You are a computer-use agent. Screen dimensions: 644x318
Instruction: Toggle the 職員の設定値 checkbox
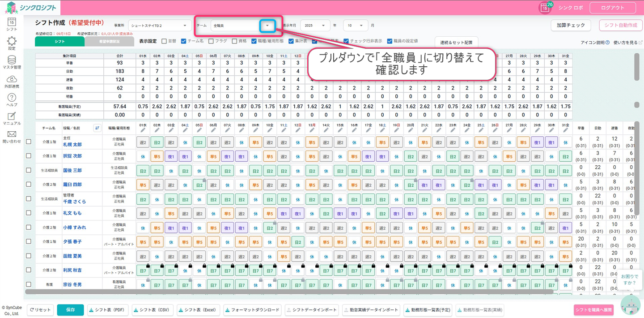coord(390,41)
